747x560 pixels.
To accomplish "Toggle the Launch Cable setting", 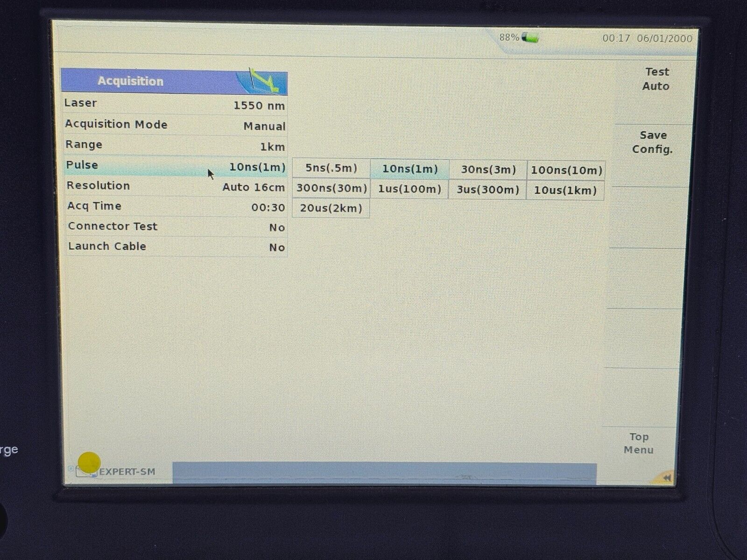I will click(176, 247).
